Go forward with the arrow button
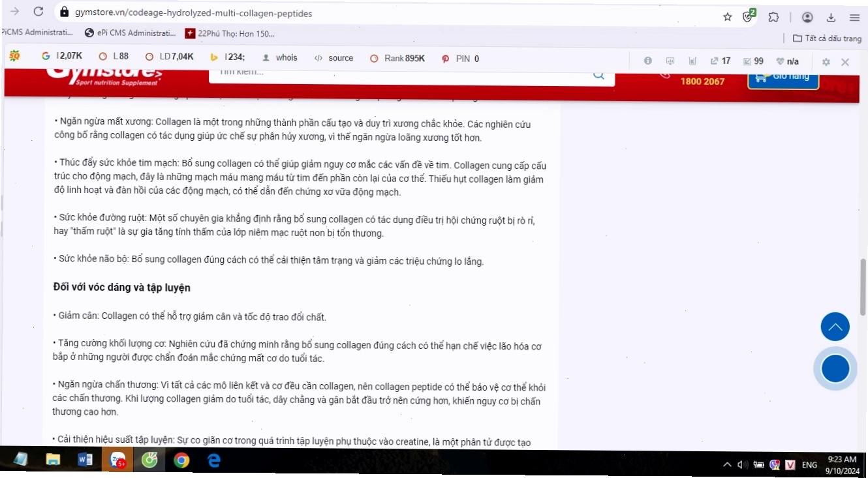 click(x=15, y=12)
